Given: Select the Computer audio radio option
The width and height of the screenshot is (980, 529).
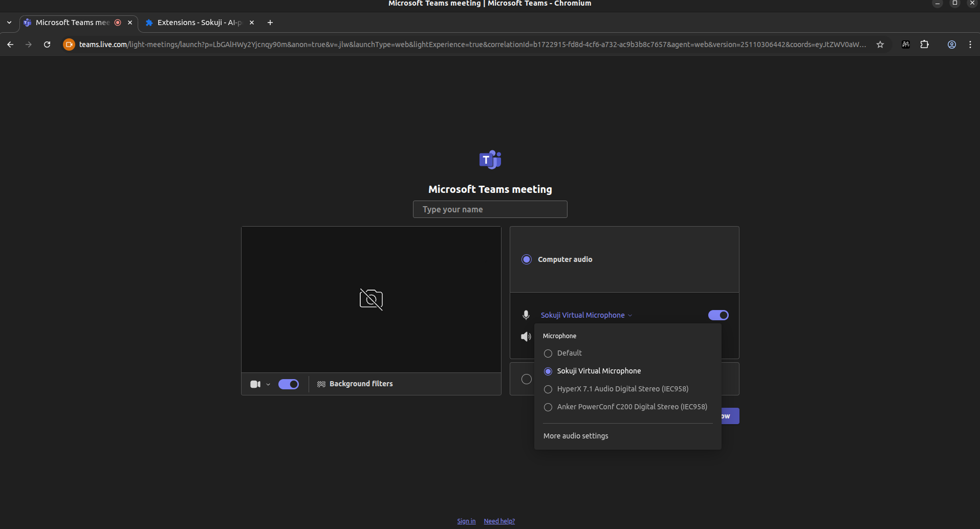Looking at the screenshot, I should [x=527, y=259].
